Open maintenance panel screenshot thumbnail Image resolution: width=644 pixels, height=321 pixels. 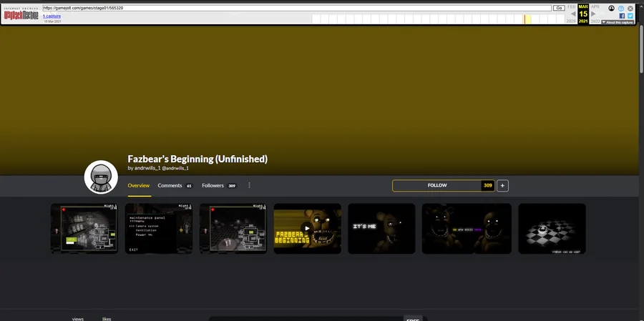click(159, 229)
